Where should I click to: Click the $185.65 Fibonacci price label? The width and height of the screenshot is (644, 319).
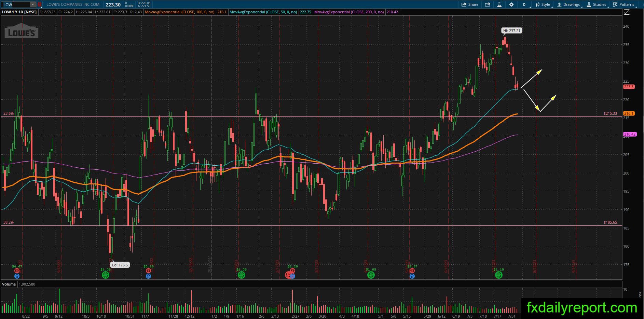tap(610, 222)
